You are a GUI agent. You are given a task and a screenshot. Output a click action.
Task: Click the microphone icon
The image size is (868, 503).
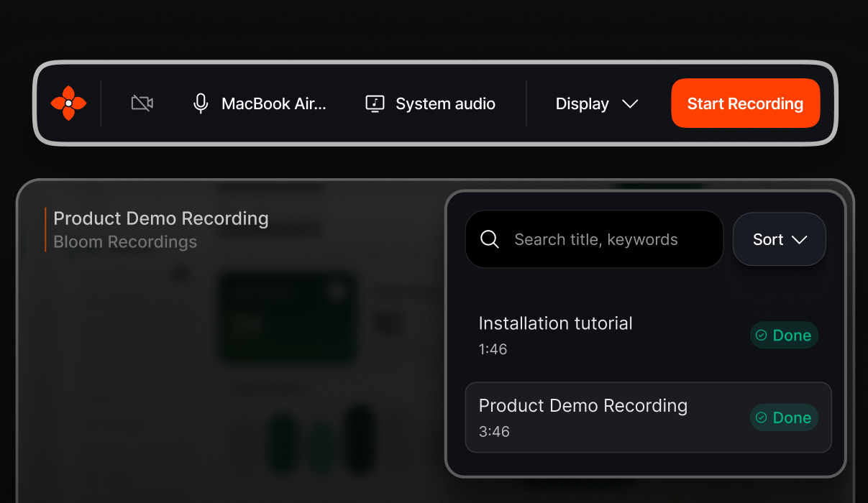coord(201,103)
